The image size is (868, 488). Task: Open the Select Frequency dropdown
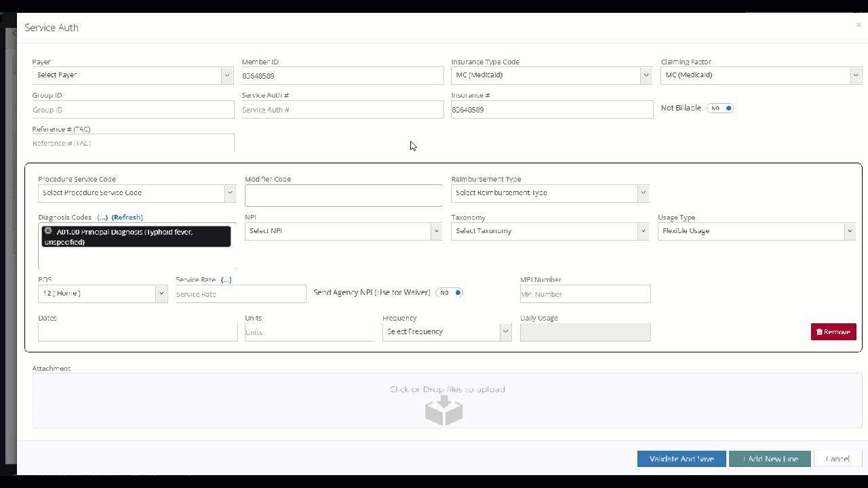447,332
